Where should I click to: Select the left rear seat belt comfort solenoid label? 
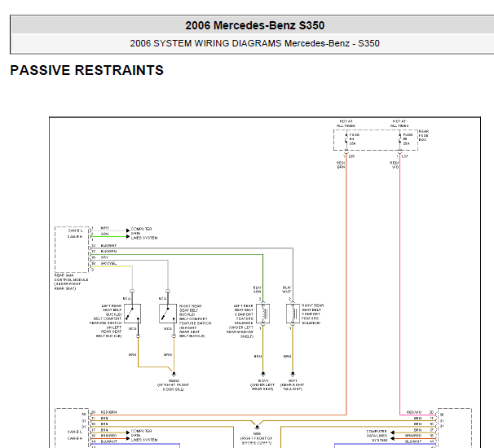[x=240, y=321]
